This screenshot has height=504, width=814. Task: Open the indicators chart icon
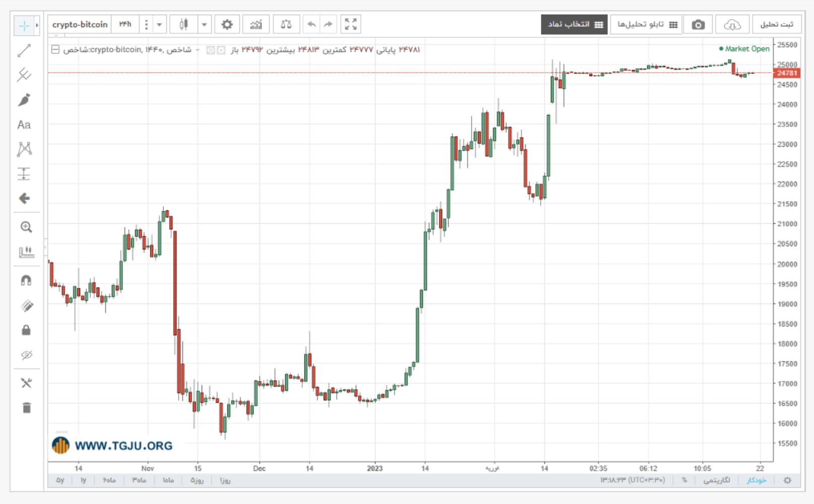point(256,24)
